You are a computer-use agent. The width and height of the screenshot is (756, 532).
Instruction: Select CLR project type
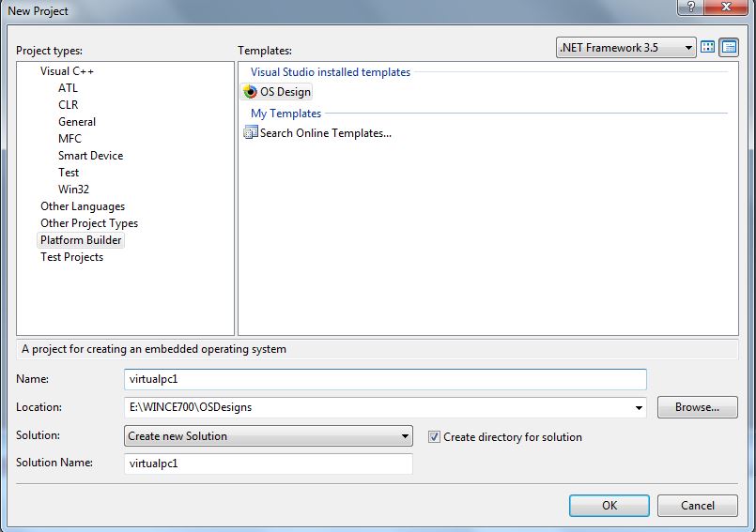[x=68, y=105]
